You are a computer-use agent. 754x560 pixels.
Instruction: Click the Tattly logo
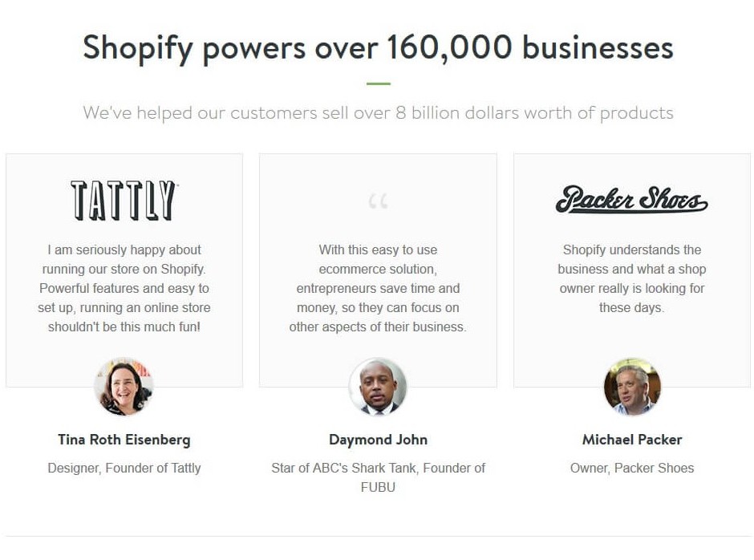pyautogui.click(x=124, y=201)
